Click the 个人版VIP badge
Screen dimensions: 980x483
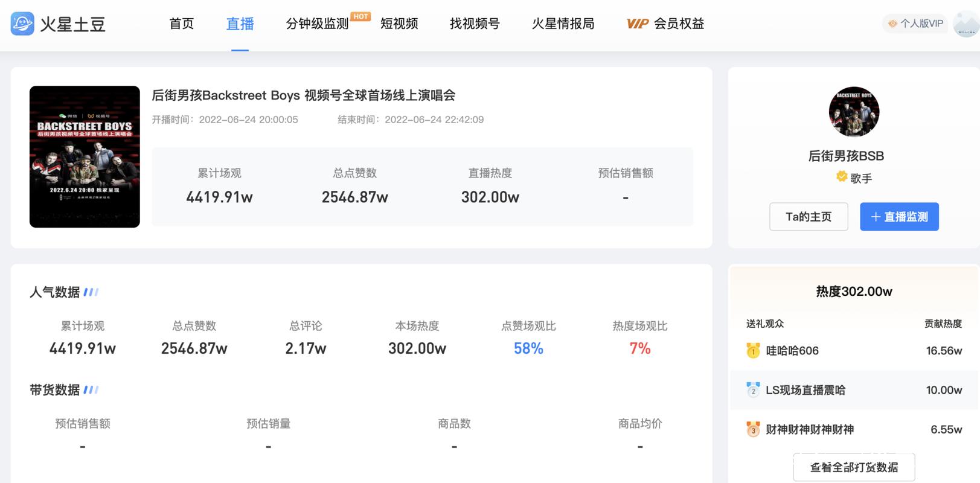pyautogui.click(x=915, y=24)
